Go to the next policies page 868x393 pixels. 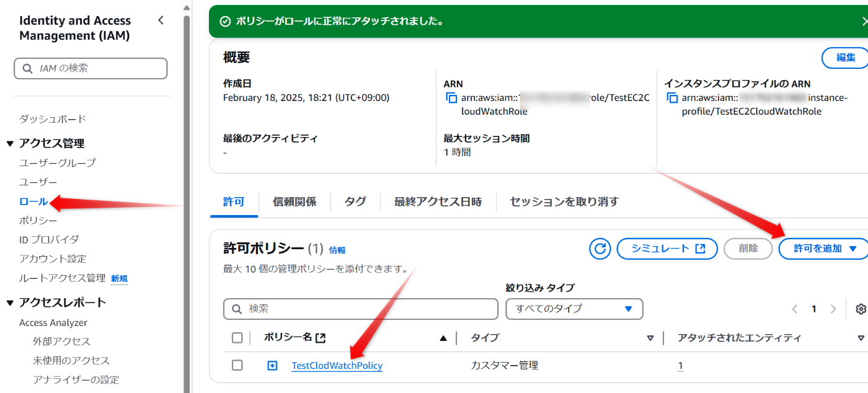click(x=833, y=309)
